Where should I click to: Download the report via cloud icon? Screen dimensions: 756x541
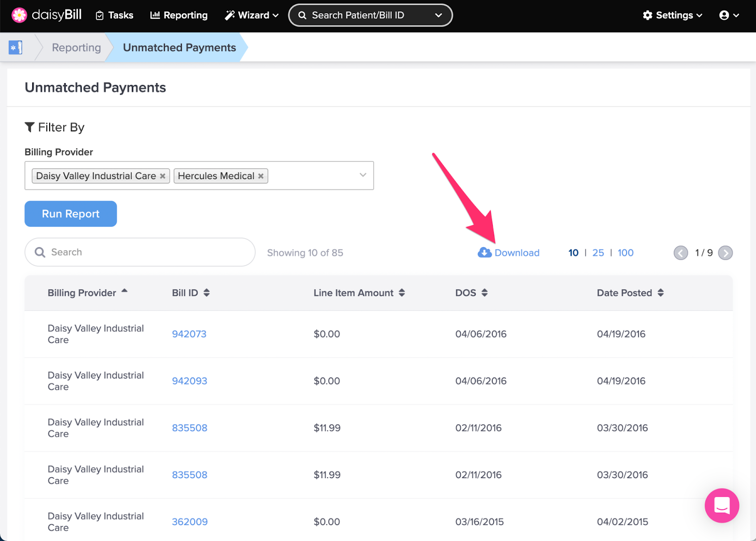click(484, 252)
